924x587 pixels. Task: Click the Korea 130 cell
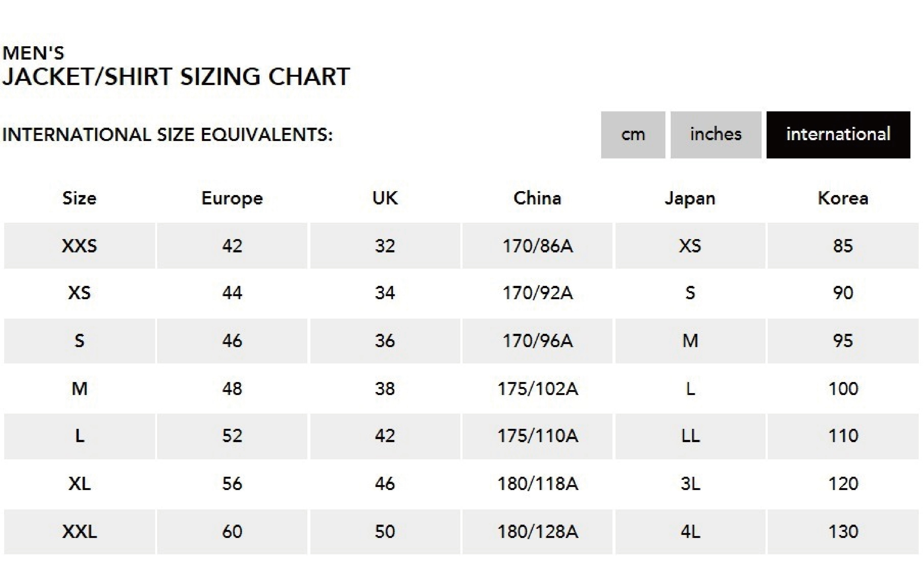(x=843, y=532)
